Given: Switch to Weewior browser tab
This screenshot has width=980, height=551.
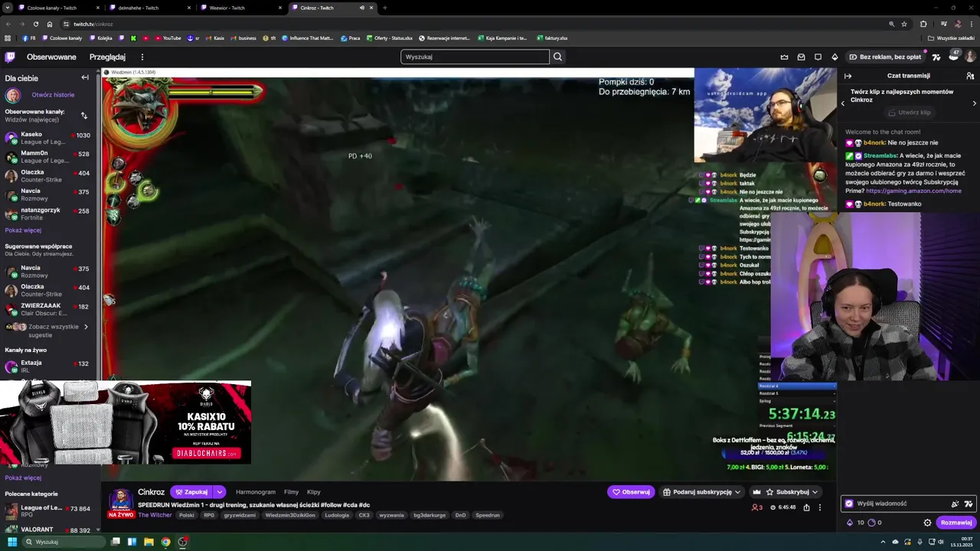Looking at the screenshot, I should [240, 8].
